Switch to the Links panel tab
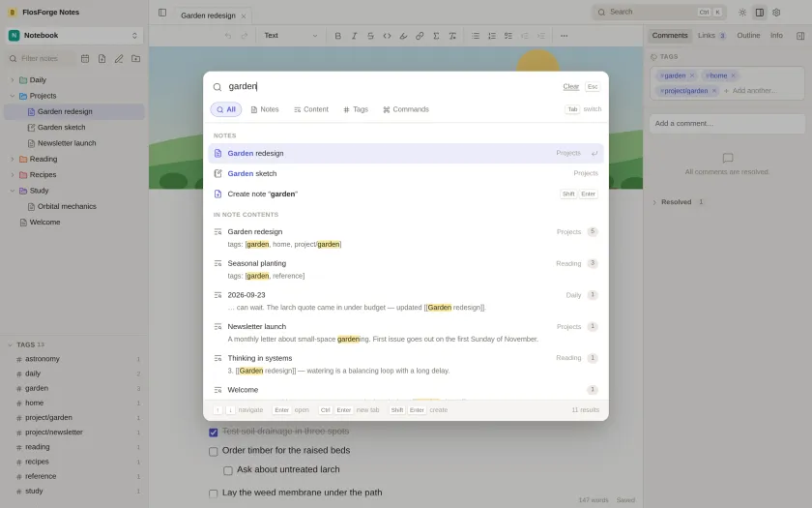The height and width of the screenshot is (508, 812). tap(711, 35)
